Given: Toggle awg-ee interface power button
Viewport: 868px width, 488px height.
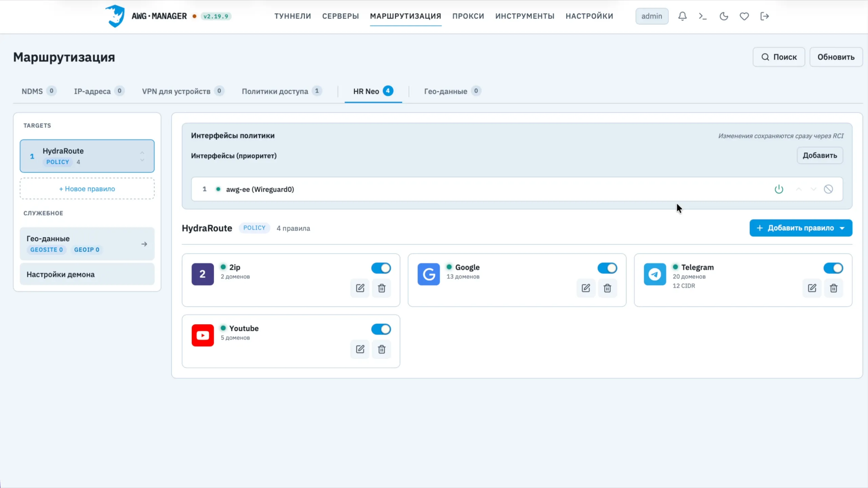Looking at the screenshot, I should pos(779,189).
